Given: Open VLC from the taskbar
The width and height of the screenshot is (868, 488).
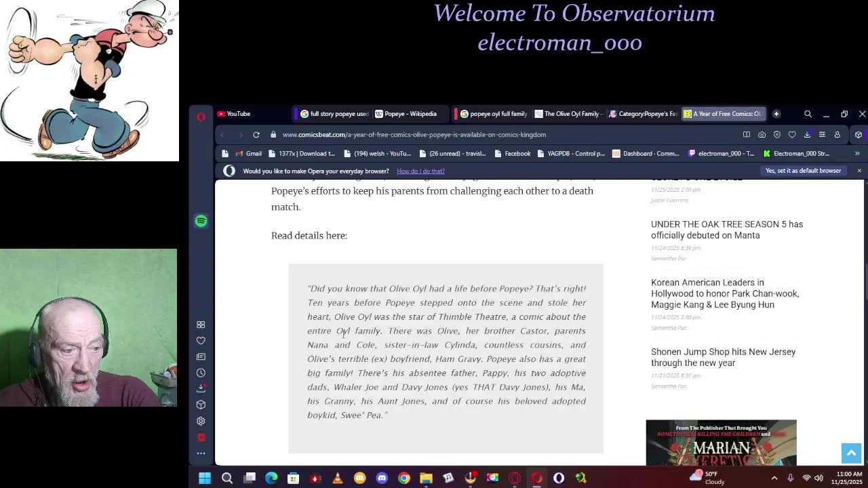Looking at the screenshot, I should (338, 479).
